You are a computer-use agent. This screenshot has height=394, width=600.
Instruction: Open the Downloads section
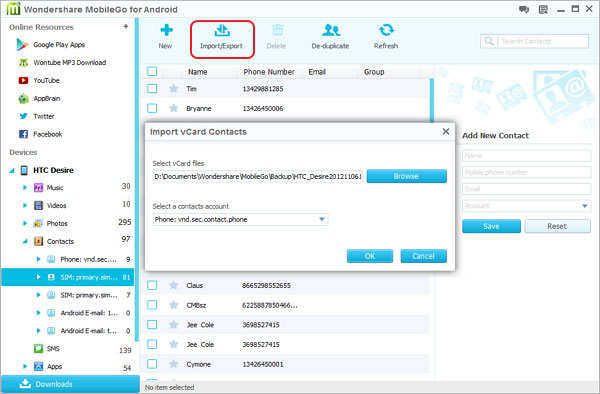coord(70,384)
